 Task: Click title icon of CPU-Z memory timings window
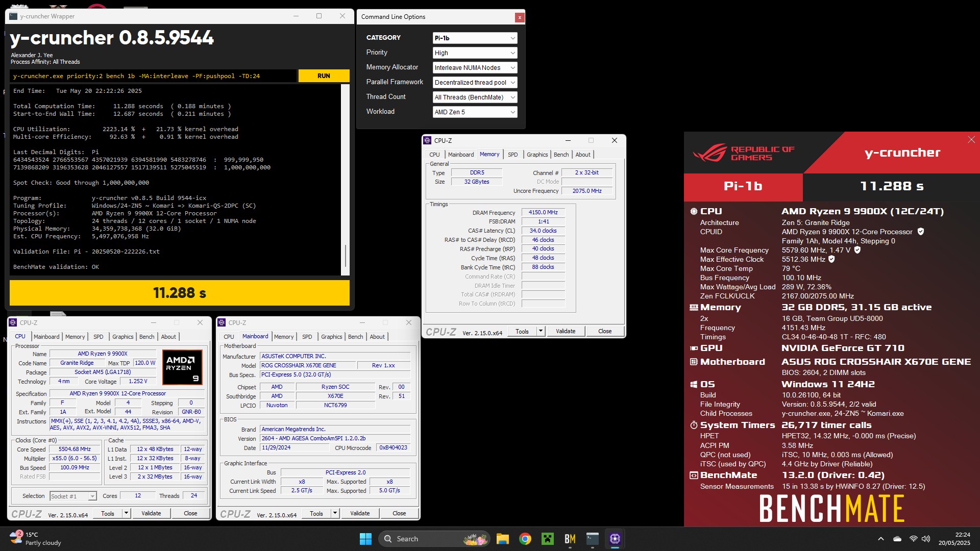(427, 140)
